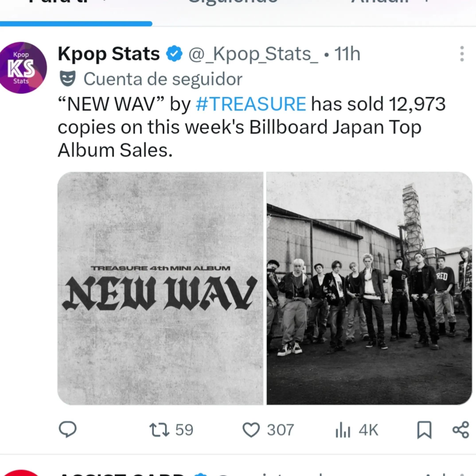Open the NEW WAV album cover image
The width and height of the screenshot is (476, 476).
click(x=160, y=288)
